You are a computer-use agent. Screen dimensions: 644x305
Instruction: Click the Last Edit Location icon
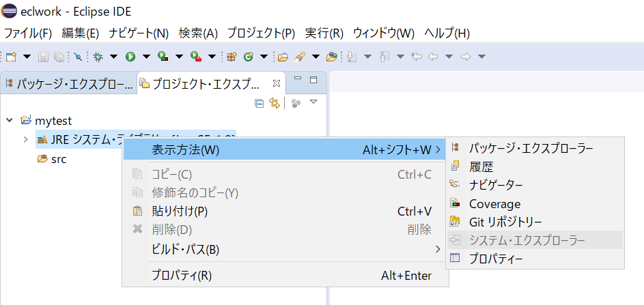tap(417, 57)
